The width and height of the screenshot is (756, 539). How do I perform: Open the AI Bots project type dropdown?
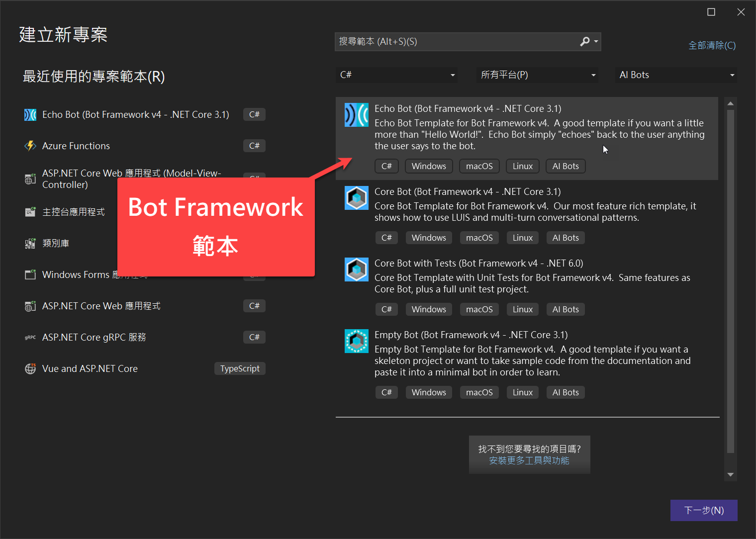click(x=676, y=75)
